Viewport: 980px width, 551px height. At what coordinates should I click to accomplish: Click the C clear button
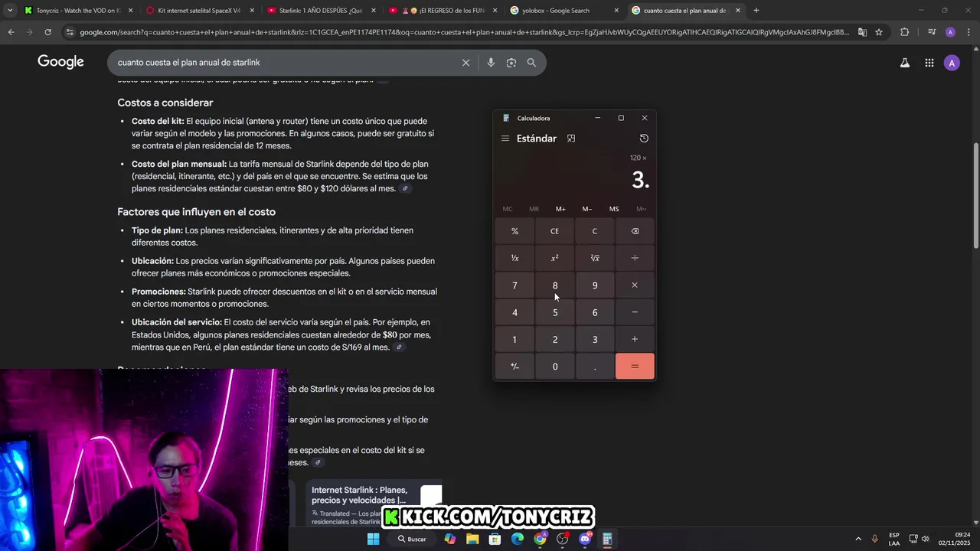595,231
